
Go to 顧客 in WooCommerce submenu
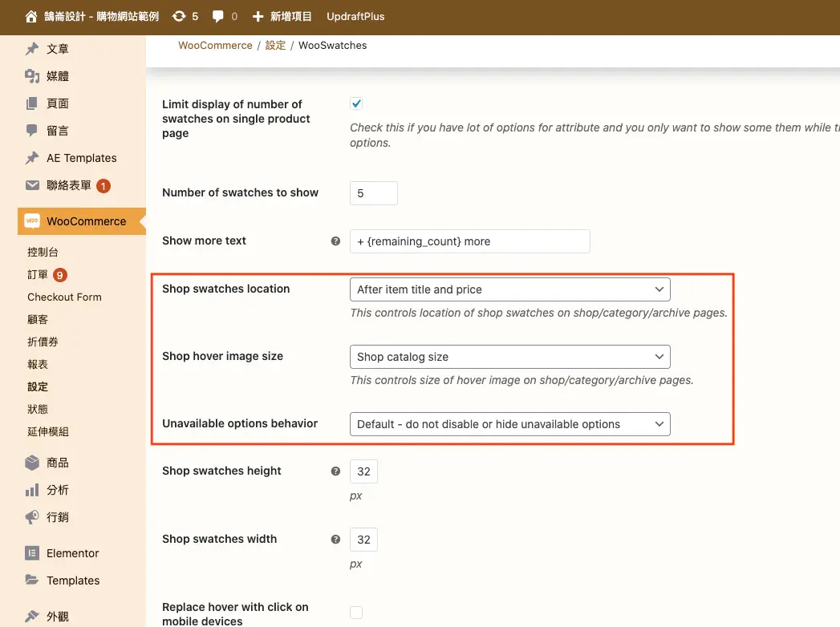pyautogui.click(x=38, y=320)
